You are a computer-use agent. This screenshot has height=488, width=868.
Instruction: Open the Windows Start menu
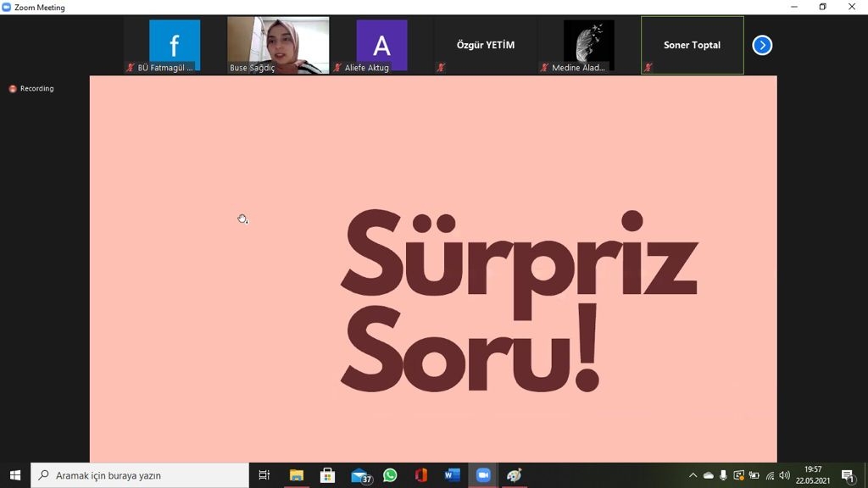[x=15, y=475]
